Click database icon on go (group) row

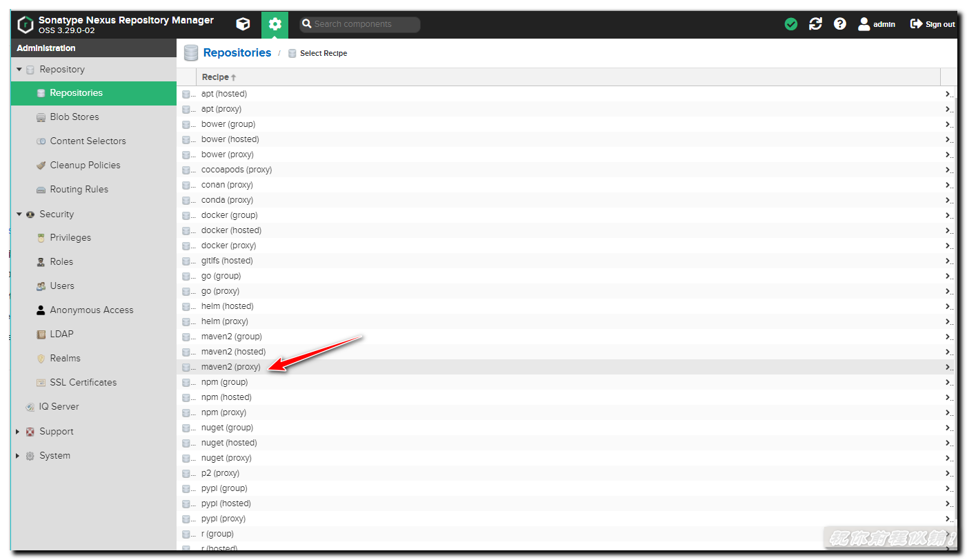pyautogui.click(x=186, y=276)
